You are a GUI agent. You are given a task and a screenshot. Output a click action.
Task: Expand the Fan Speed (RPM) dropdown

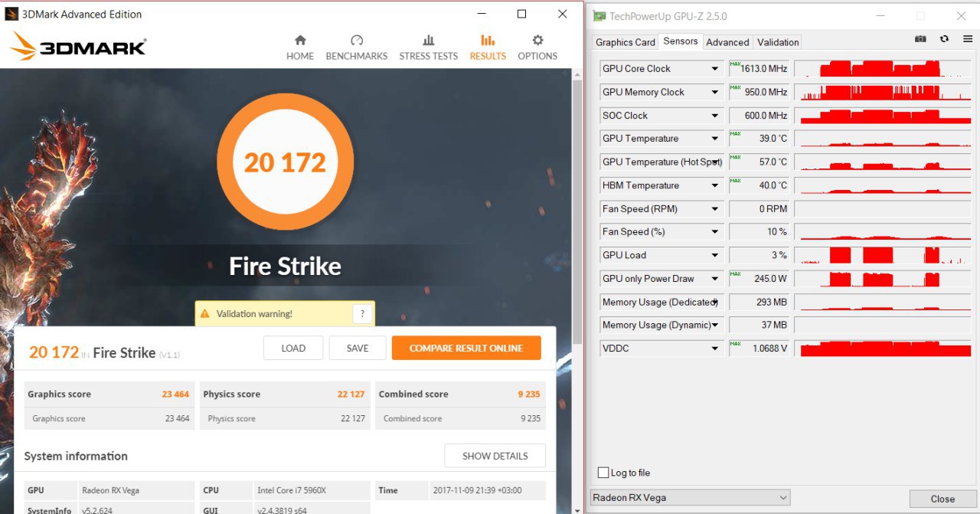click(715, 208)
